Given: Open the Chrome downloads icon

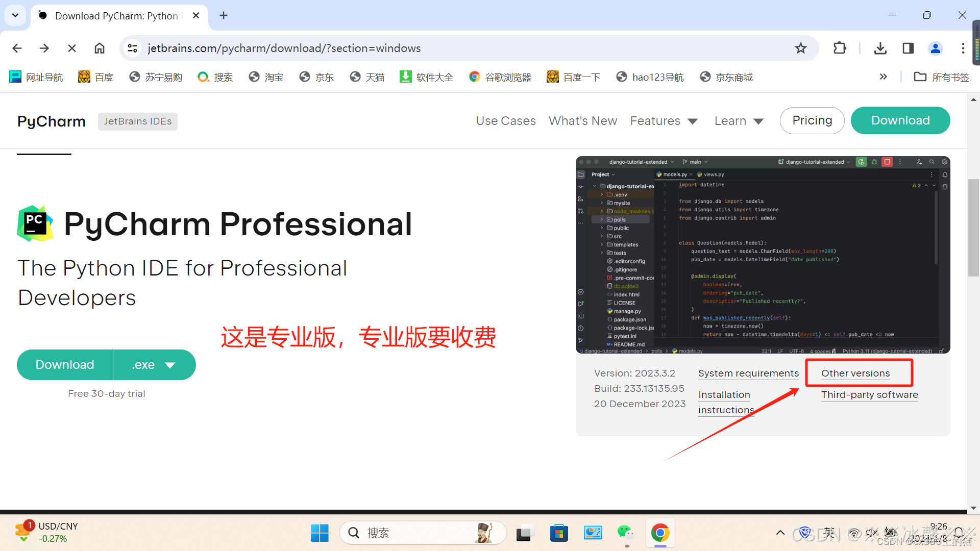Looking at the screenshot, I should (880, 48).
